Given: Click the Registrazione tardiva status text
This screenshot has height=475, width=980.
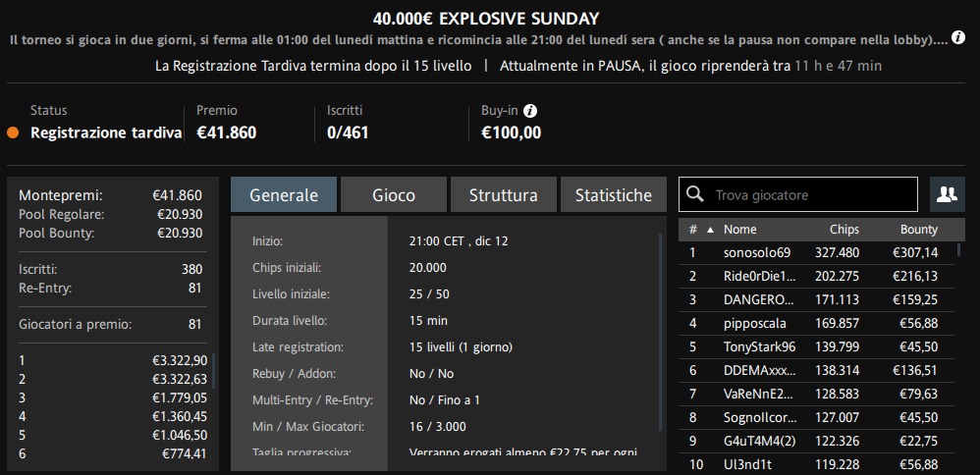Looking at the screenshot, I should (x=106, y=133).
